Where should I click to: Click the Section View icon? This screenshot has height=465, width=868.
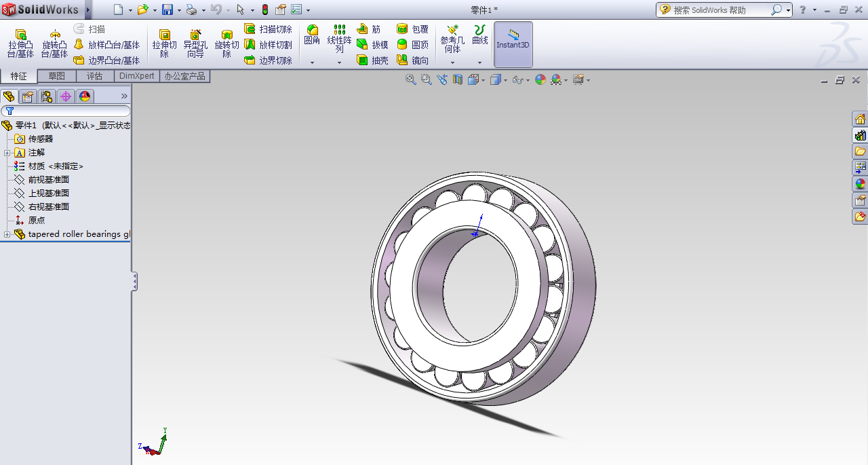tap(458, 79)
